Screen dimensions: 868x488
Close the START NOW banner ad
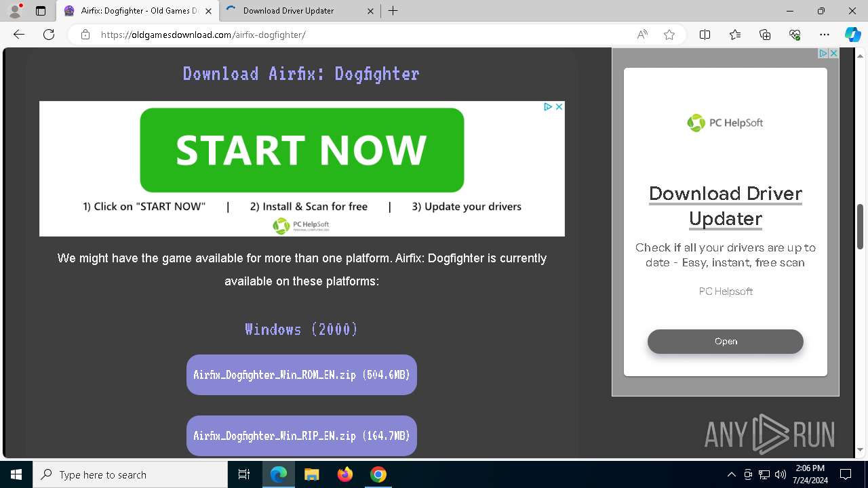pyautogui.click(x=559, y=106)
